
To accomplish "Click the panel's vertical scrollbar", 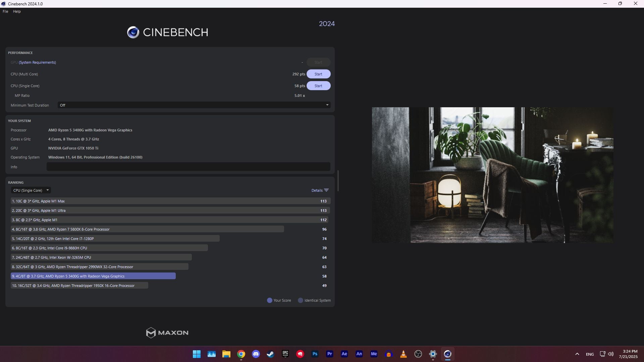I will click(x=338, y=181).
